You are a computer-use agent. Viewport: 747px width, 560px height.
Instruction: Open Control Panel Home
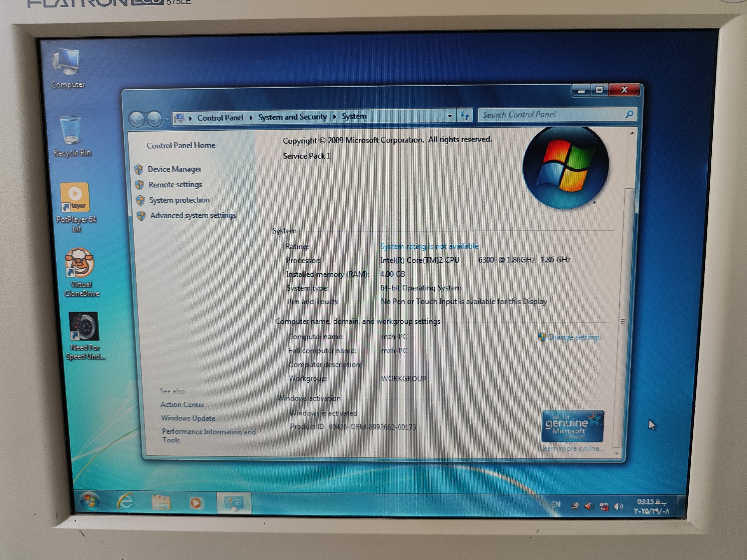coord(181,146)
